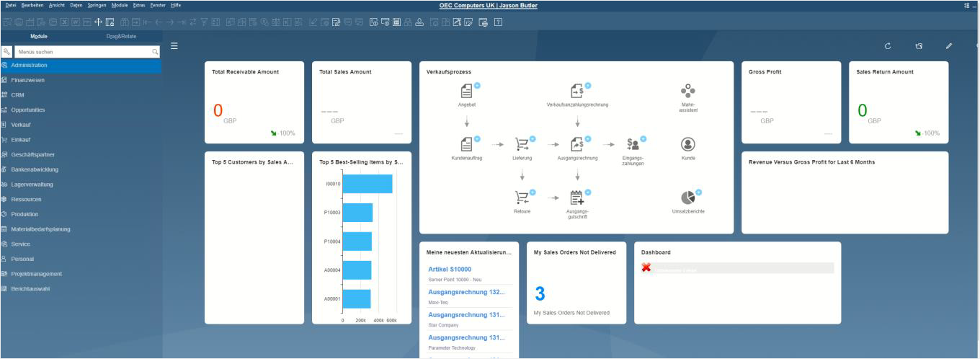Click the blue plus badge on Eingangszahlungen
The image size is (980, 359).
643,139
